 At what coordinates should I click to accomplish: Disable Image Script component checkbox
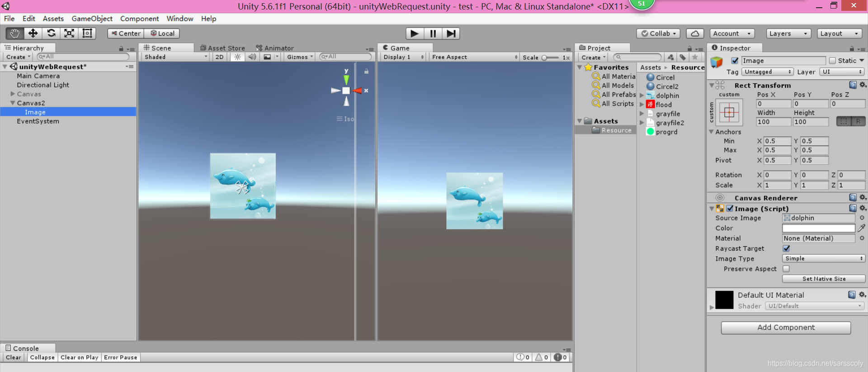click(x=730, y=209)
